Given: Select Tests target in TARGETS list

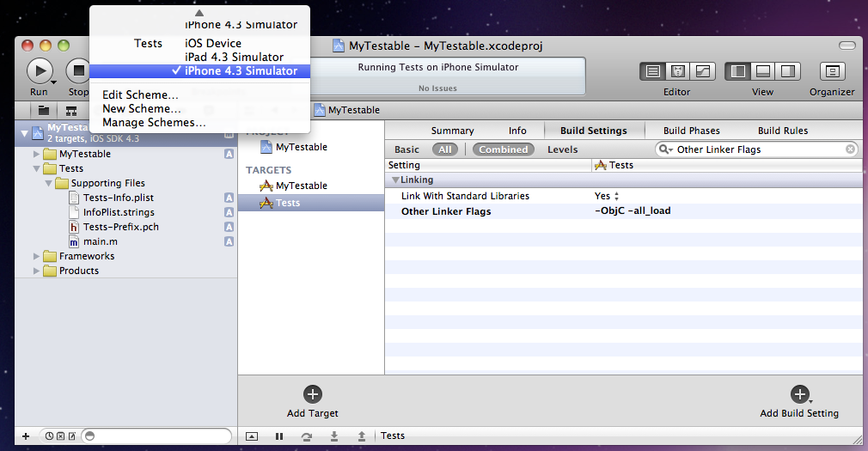Looking at the screenshot, I should click(311, 203).
